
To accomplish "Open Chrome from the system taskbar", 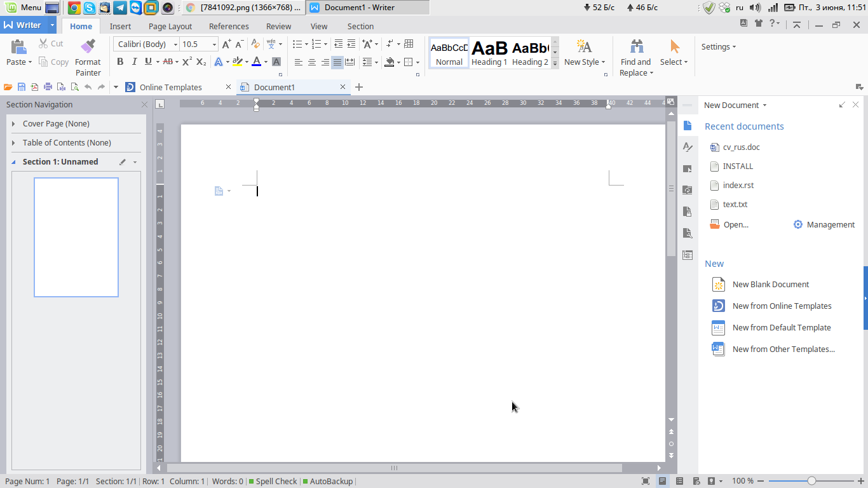I will (x=74, y=8).
